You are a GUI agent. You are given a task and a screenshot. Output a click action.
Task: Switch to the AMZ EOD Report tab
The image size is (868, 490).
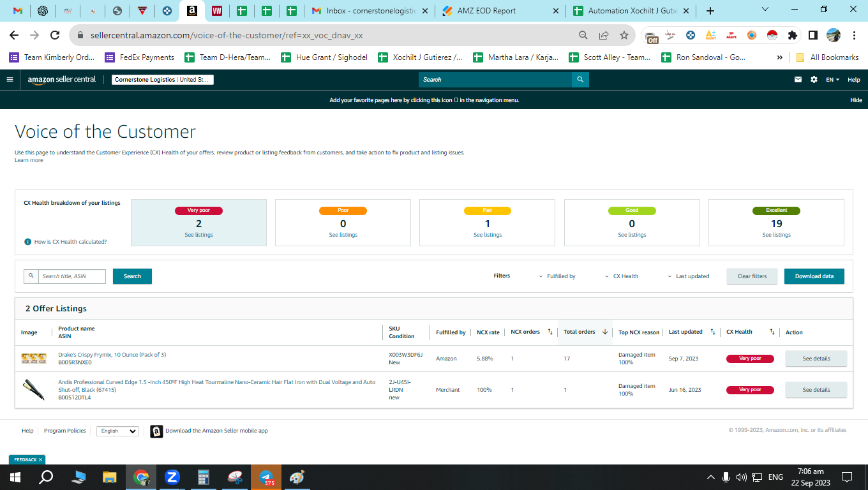click(x=502, y=11)
